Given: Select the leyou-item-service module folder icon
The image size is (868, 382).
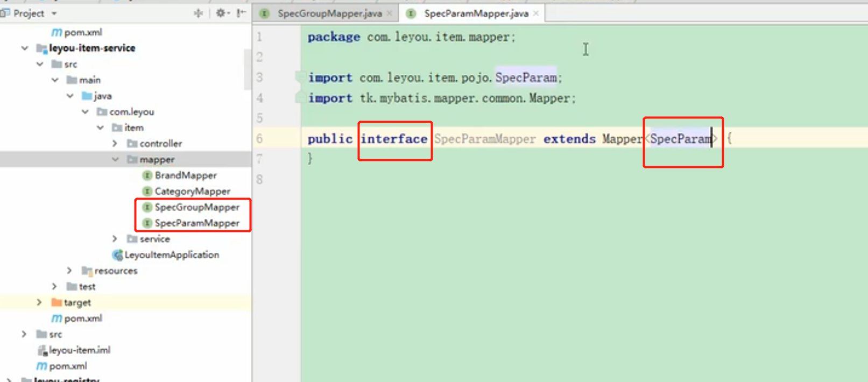Looking at the screenshot, I should coord(41,48).
